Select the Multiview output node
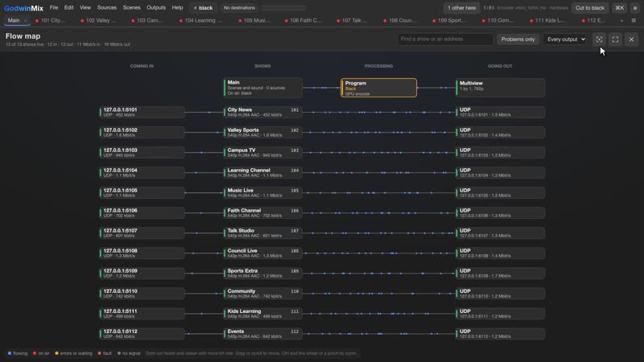 pos(500,88)
